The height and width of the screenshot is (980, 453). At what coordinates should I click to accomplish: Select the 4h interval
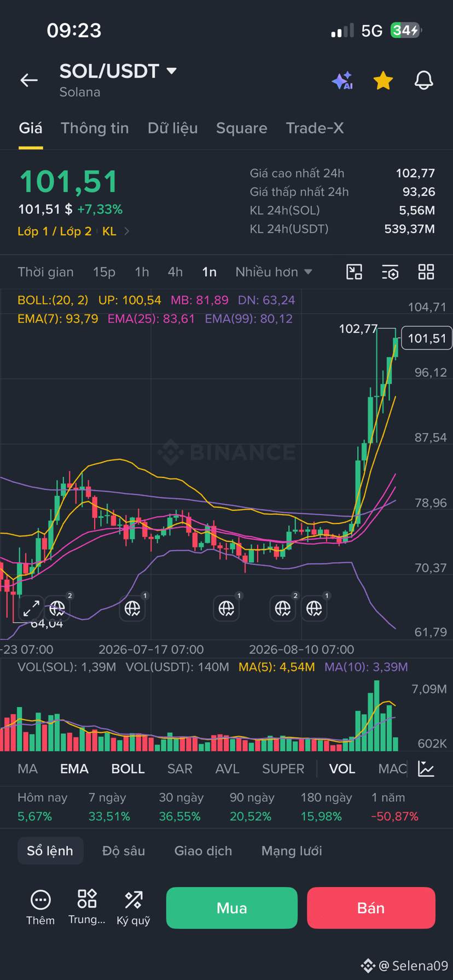click(x=175, y=272)
